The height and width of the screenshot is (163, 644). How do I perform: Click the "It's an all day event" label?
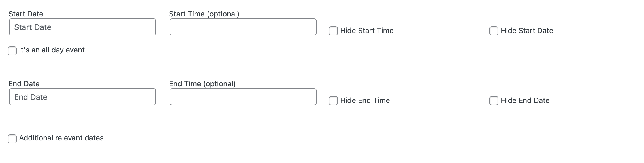(52, 50)
